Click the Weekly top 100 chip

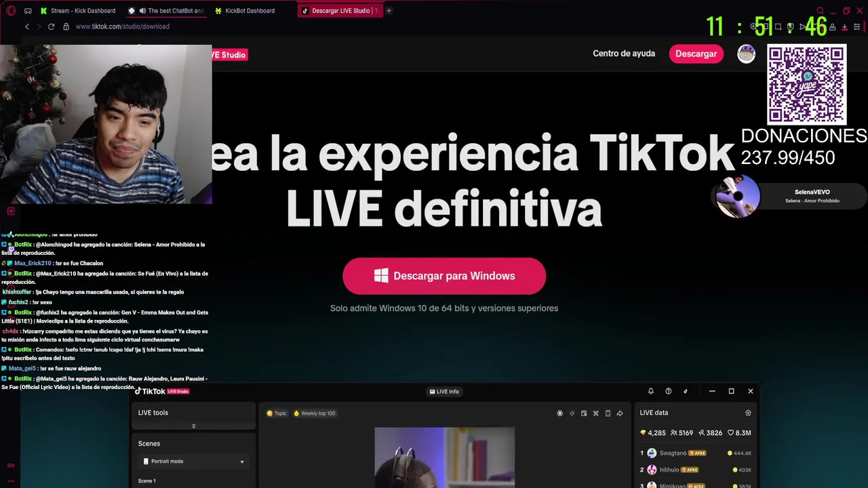(315, 413)
